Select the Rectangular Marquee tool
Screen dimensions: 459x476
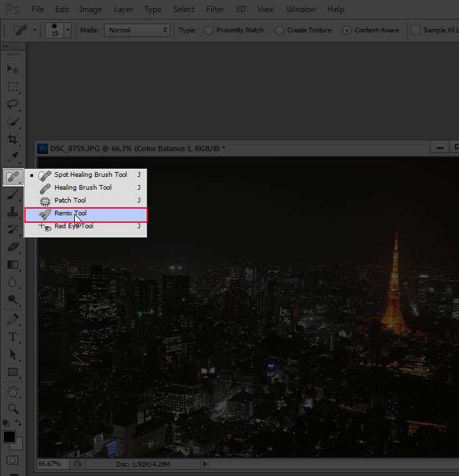(x=13, y=87)
